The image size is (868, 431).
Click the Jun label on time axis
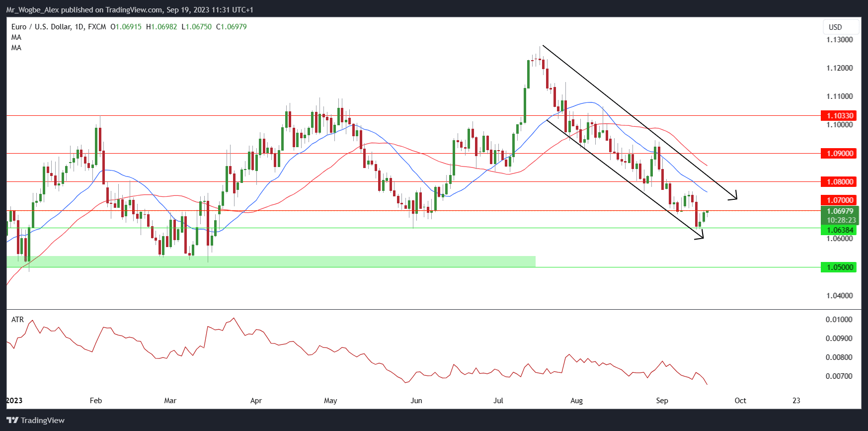click(x=416, y=401)
